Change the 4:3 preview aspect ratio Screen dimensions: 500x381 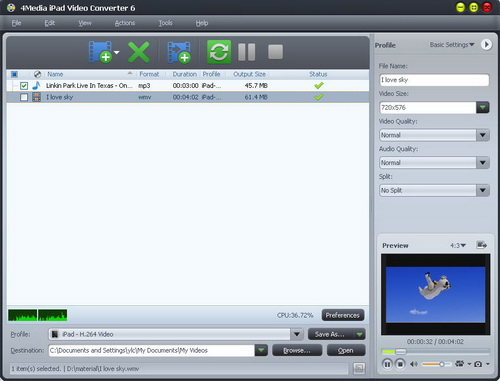[457, 246]
